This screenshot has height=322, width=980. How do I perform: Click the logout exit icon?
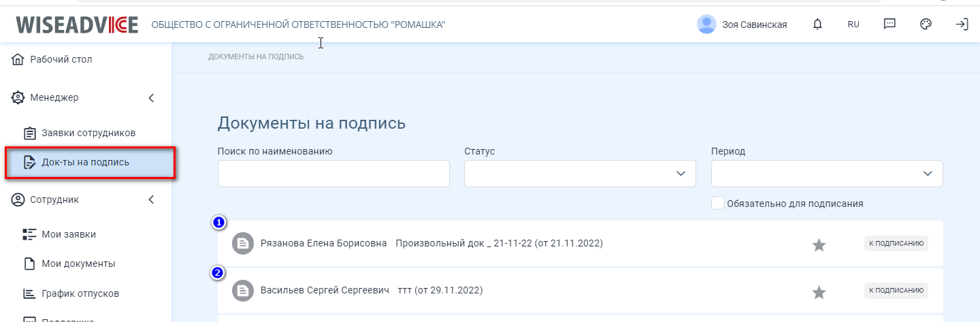pyautogui.click(x=962, y=25)
